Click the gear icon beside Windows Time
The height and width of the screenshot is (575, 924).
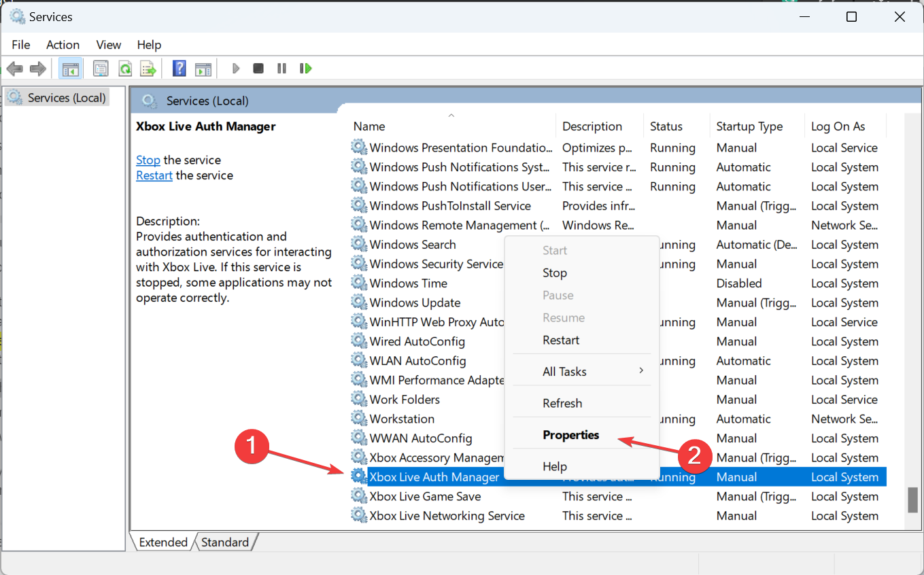358,283
